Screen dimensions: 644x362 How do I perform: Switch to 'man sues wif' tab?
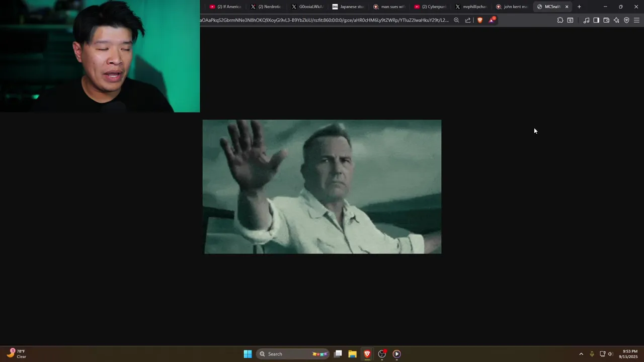(x=389, y=7)
